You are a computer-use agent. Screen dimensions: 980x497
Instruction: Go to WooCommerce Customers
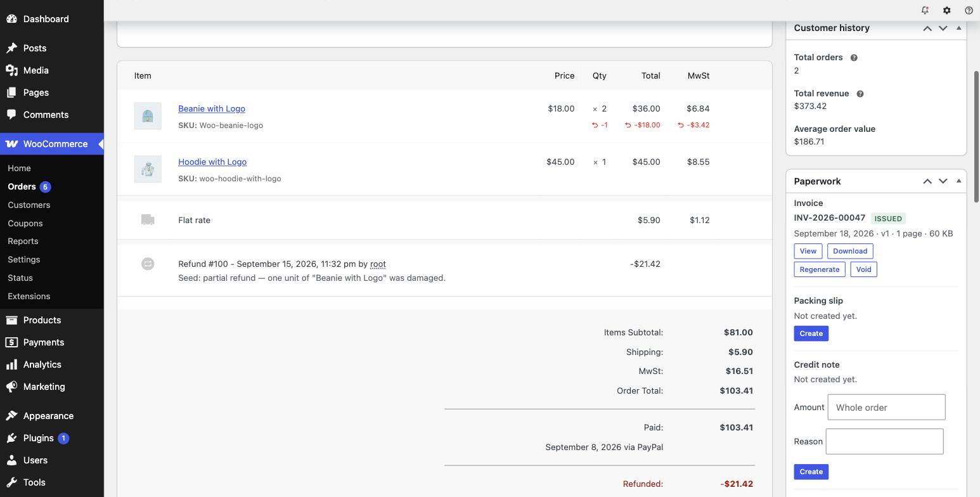click(x=29, y=205)
